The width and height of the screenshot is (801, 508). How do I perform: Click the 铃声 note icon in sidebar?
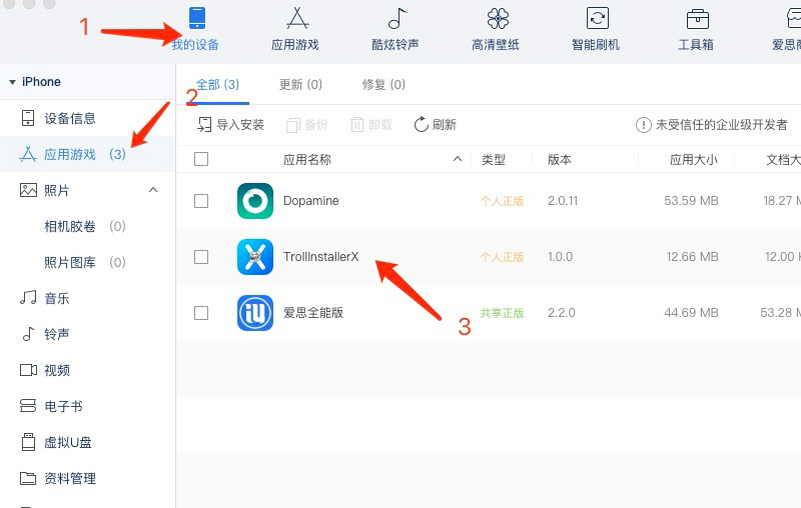28,334
